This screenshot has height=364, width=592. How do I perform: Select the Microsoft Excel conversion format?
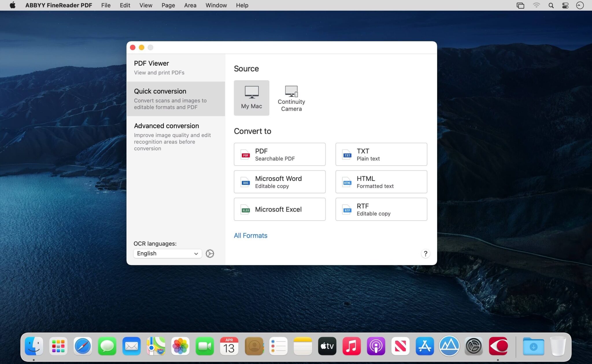(279, 209)
